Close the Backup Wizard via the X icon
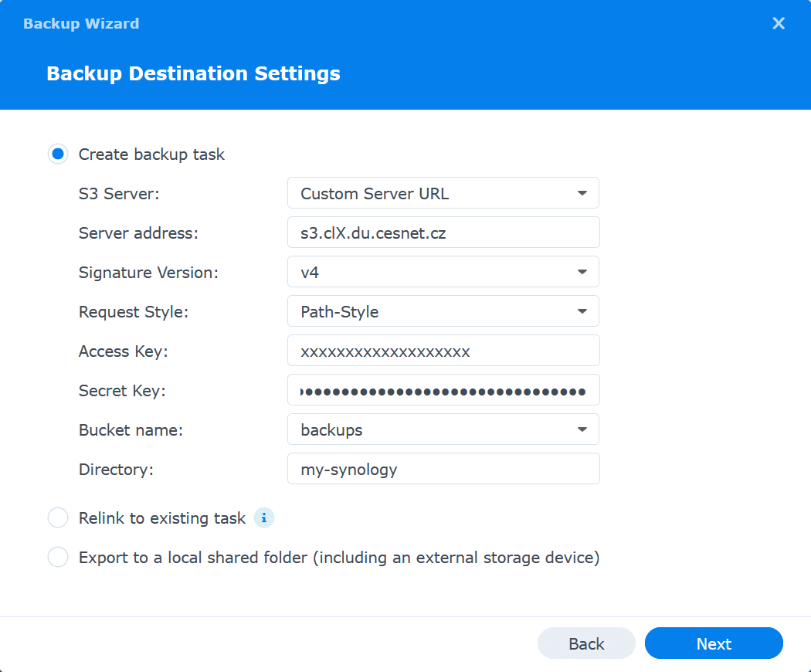 pyautogui.click(x=779, y=23)
